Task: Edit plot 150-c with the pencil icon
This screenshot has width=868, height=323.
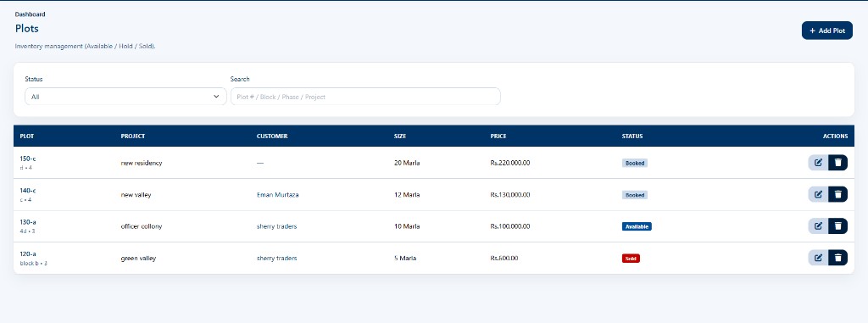Action: (x=818, y=162)
